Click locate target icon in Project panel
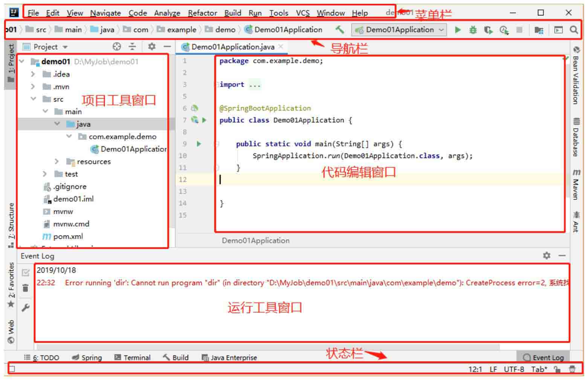 (117, 47)
